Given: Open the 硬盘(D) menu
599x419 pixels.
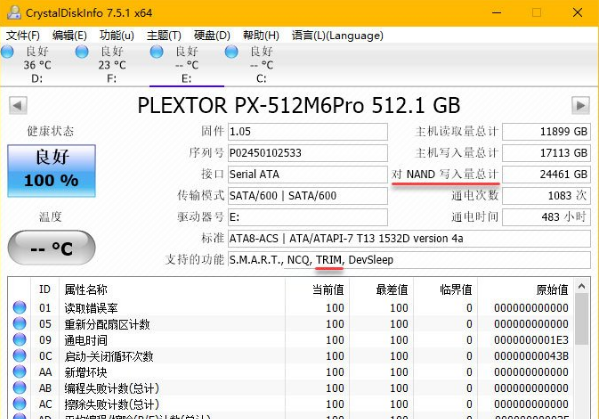Looking at the screenshot, I should [x=212, y=36].
